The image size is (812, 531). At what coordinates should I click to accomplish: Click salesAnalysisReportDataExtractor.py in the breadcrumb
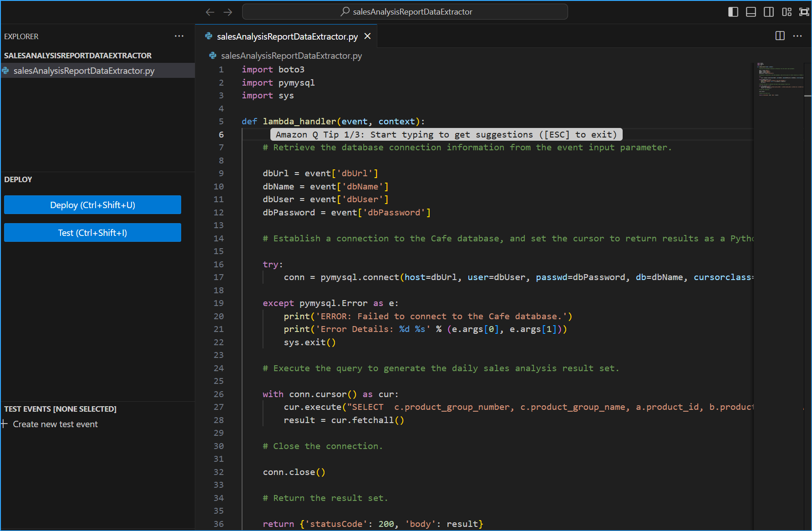(x=291, y=56)
